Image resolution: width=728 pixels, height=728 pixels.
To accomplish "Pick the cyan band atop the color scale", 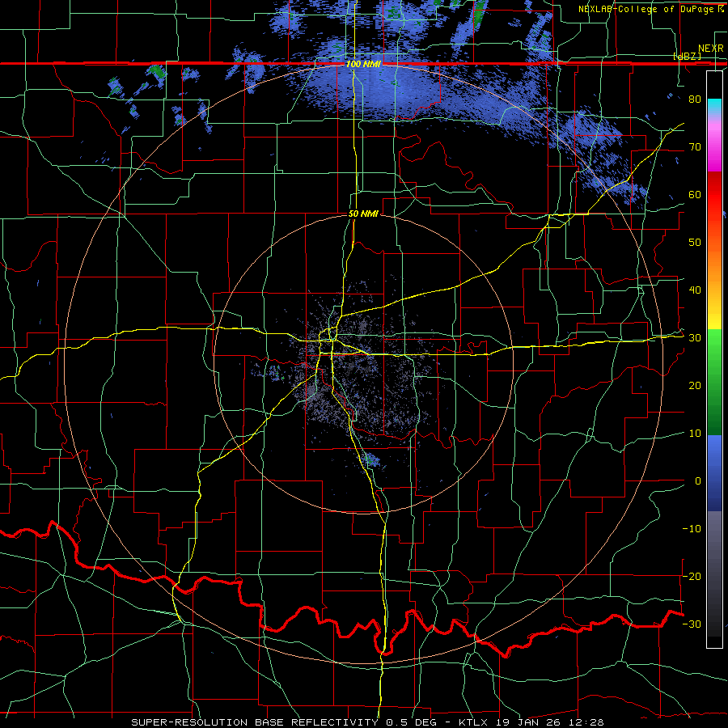I will [x=714, y=106].
